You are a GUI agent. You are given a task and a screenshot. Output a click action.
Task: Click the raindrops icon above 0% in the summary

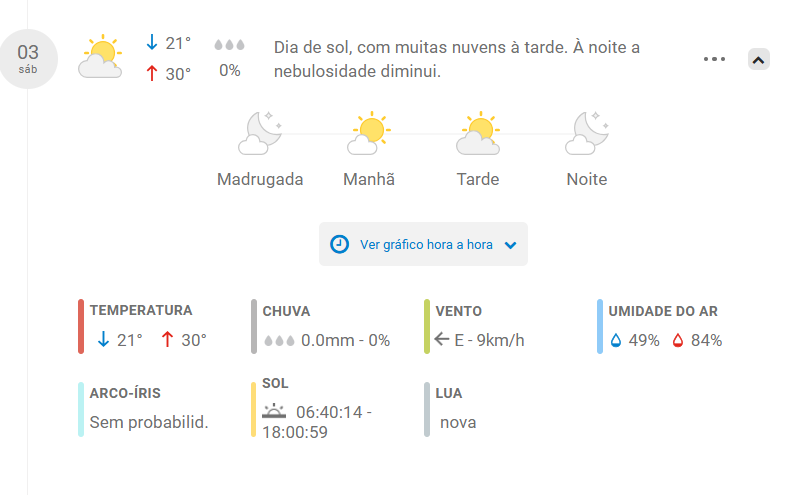[x=229, y=45]
